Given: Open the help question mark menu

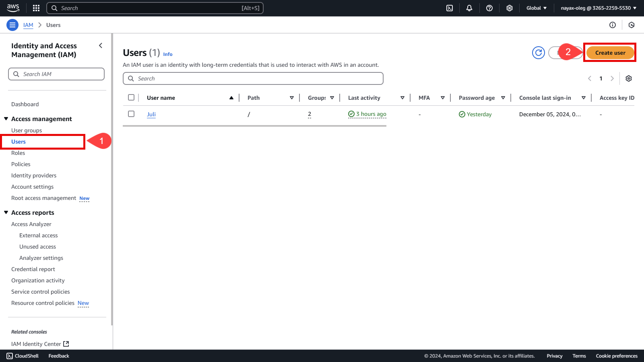Looking at the screenshot, I should click(489, 8).
